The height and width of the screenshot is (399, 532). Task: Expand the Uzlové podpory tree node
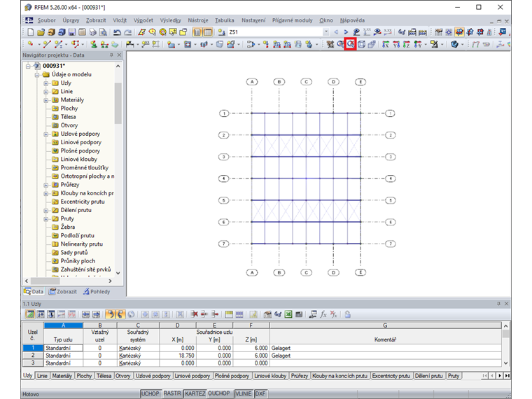pyautogui.click(x=45, y=134)
